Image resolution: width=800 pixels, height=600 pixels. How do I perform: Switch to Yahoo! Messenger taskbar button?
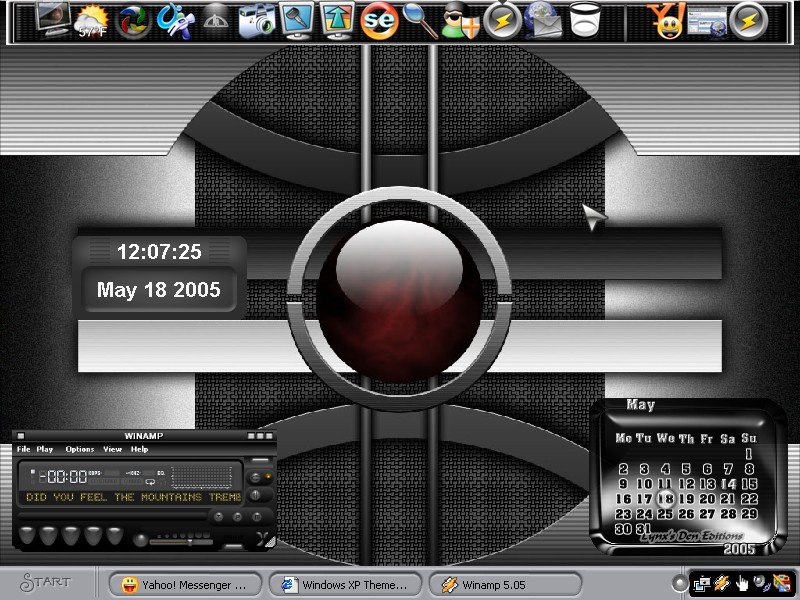tap(186, 585)
